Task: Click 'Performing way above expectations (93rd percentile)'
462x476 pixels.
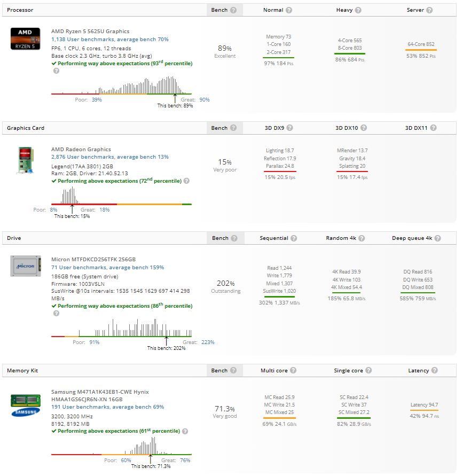Action: click(x=125, y=63)
